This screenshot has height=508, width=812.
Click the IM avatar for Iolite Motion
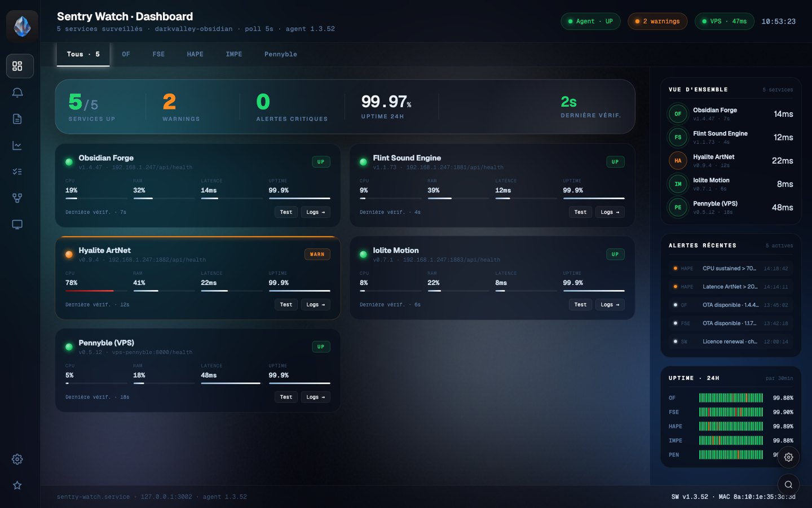tap(678, 184)
